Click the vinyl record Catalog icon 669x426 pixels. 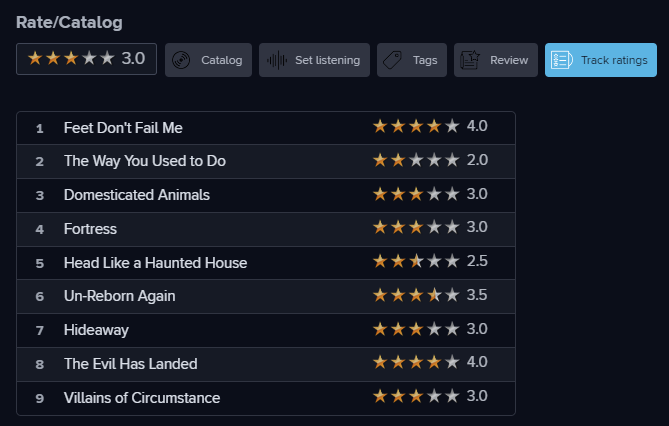click(x=181, y=60)
